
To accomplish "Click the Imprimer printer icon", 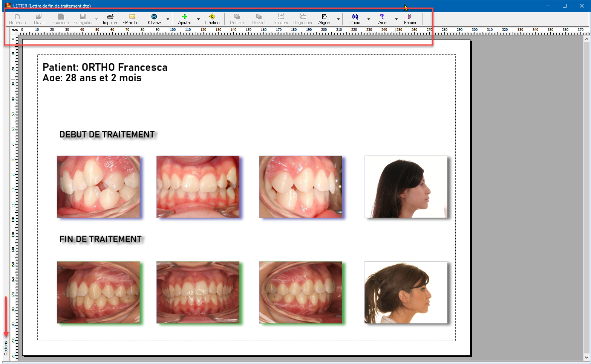I will tap(110, 17).
